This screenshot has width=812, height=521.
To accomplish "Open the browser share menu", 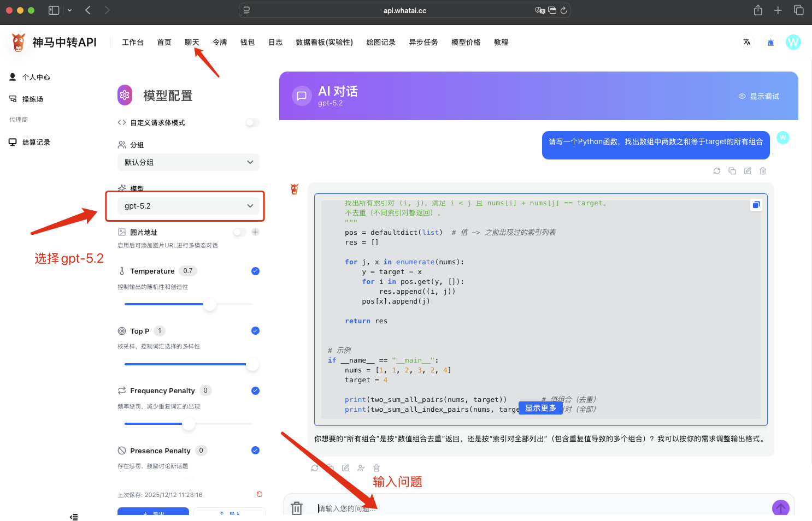I will point(758,10).
